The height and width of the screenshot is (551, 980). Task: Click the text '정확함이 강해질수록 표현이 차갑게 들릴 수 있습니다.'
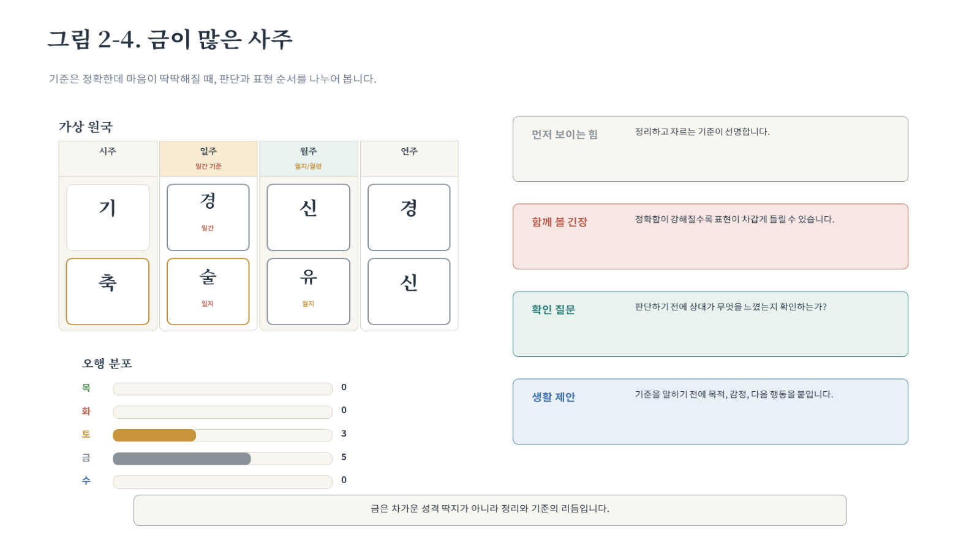click(x=734, y=219)
